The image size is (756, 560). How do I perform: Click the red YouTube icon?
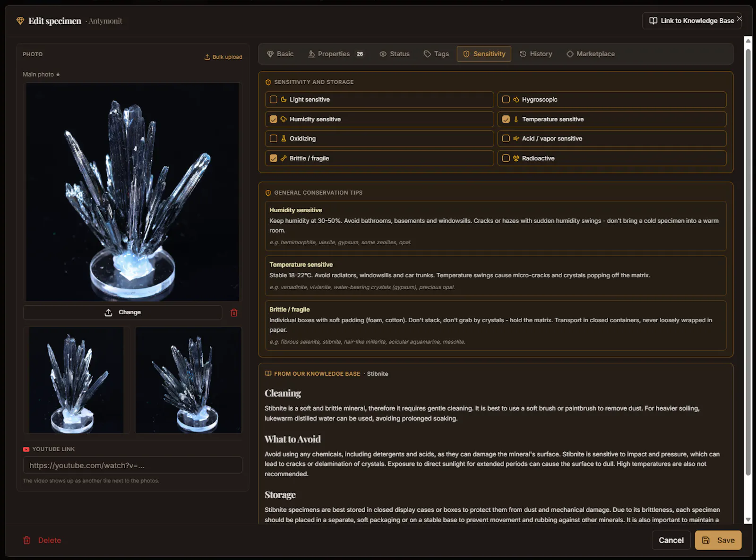click(x=26, y=449)
